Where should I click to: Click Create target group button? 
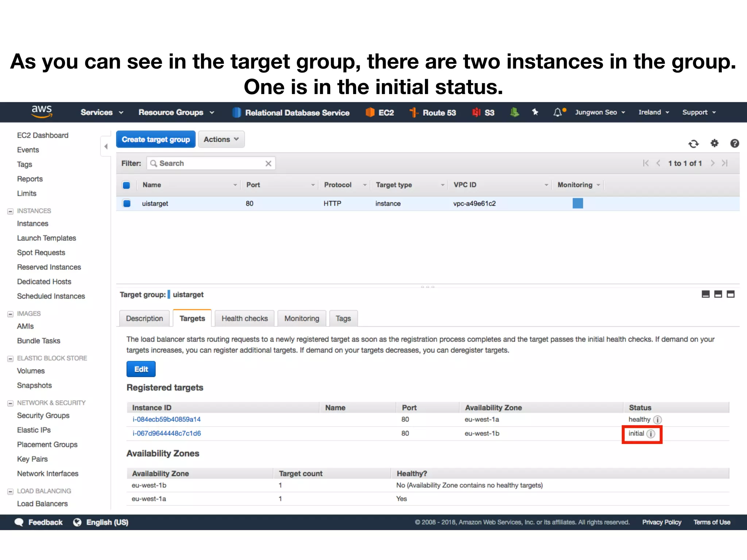click(x=156, y=139)
